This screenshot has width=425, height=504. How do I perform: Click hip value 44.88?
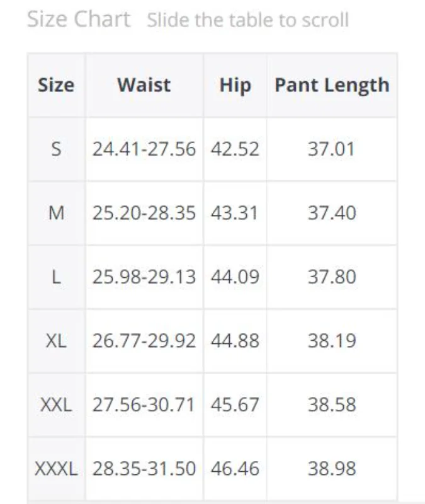(x=235, y=341)
